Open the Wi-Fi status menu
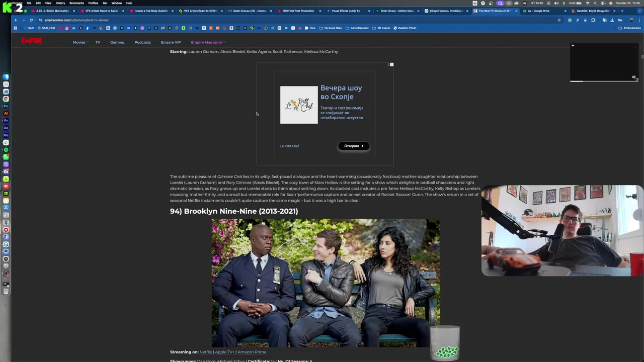This screenshot has height=362, width=644. click(x=588, y=3)
